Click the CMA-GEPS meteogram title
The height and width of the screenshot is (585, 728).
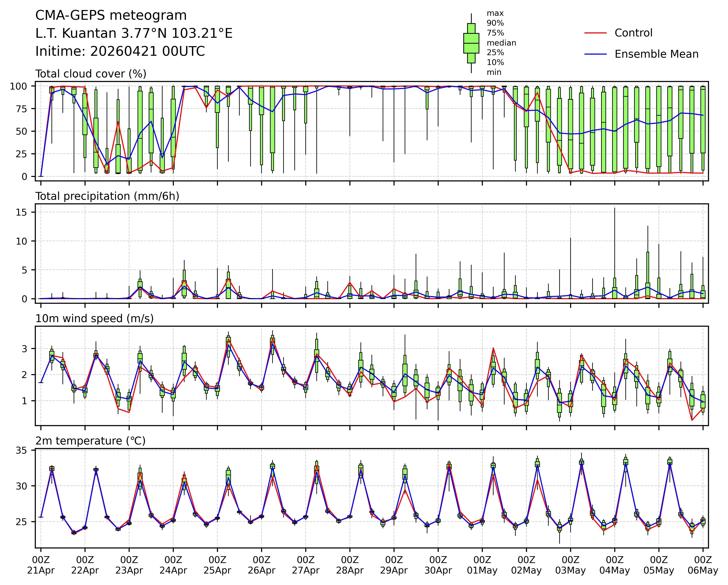coord(111,15)
